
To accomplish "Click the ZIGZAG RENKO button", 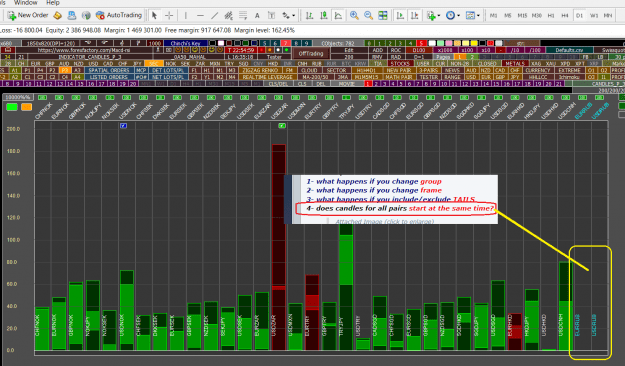I will pos(259,70).
